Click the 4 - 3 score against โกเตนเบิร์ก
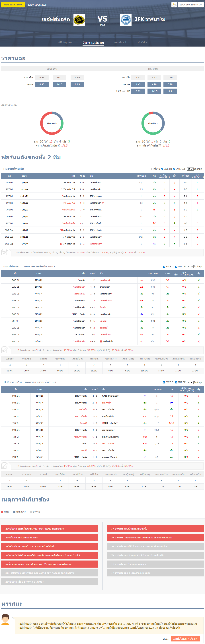This screenshot has width=205, height=644. point(92,287)
